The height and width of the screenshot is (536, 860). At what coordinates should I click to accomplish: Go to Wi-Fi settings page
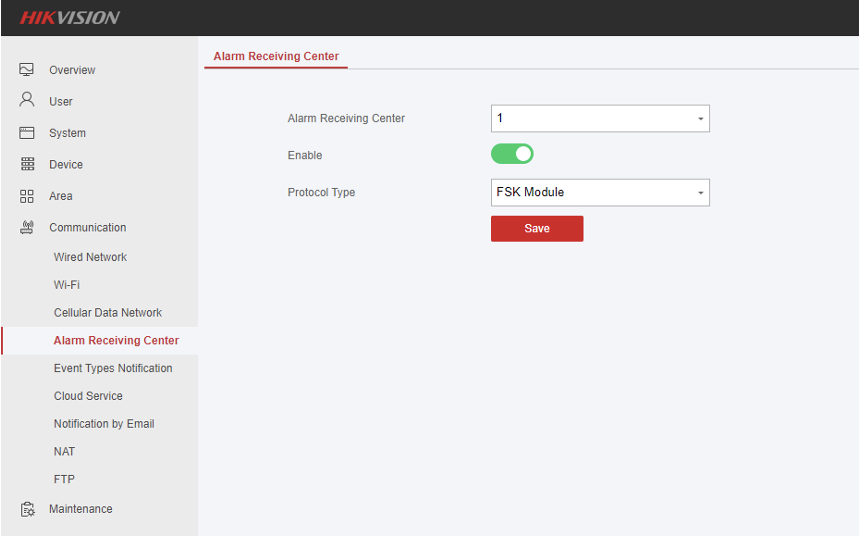(x=67, y=285)
